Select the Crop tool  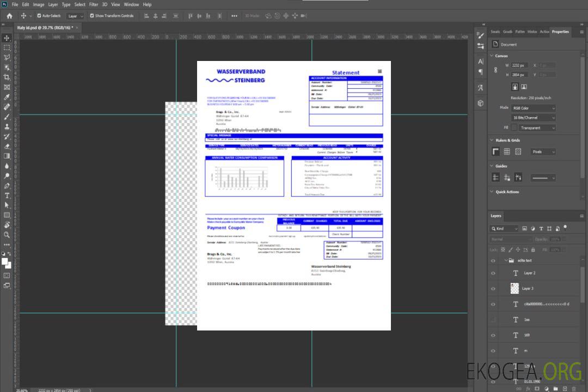7,77
